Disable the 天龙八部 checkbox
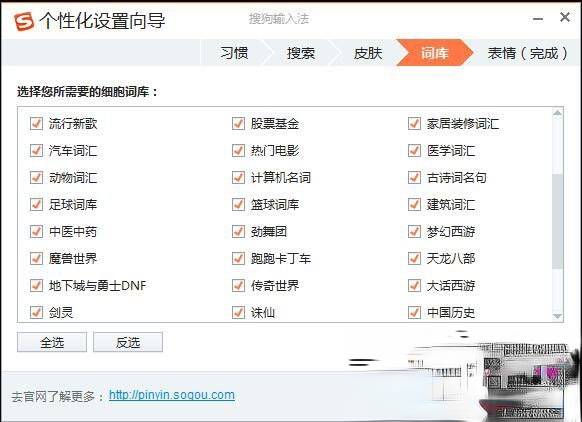 (414, 258)
